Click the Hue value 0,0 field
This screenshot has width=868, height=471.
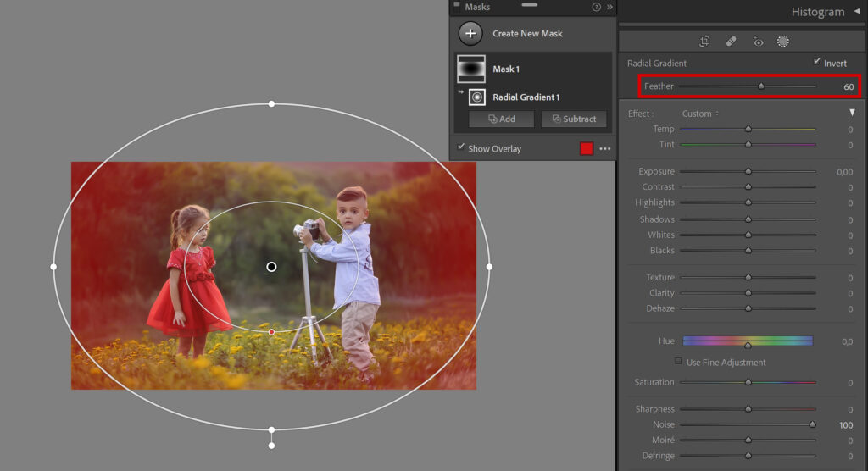tap(848, 341)
